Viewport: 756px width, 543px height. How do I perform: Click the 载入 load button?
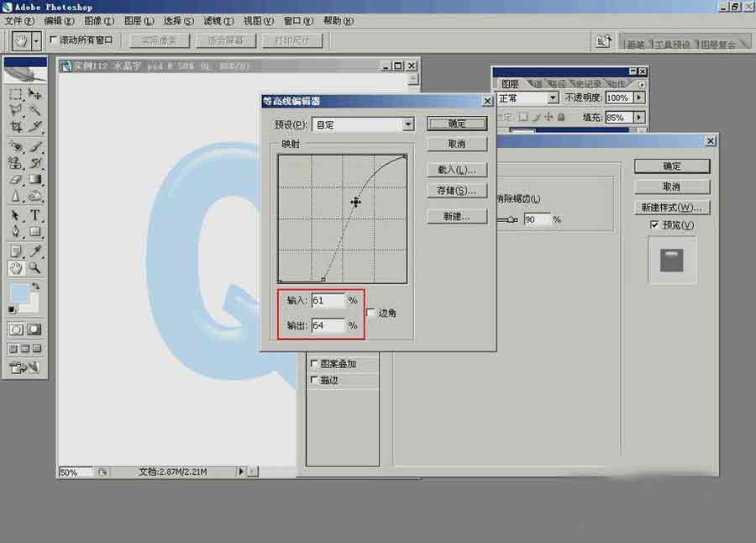click(457, 171)
